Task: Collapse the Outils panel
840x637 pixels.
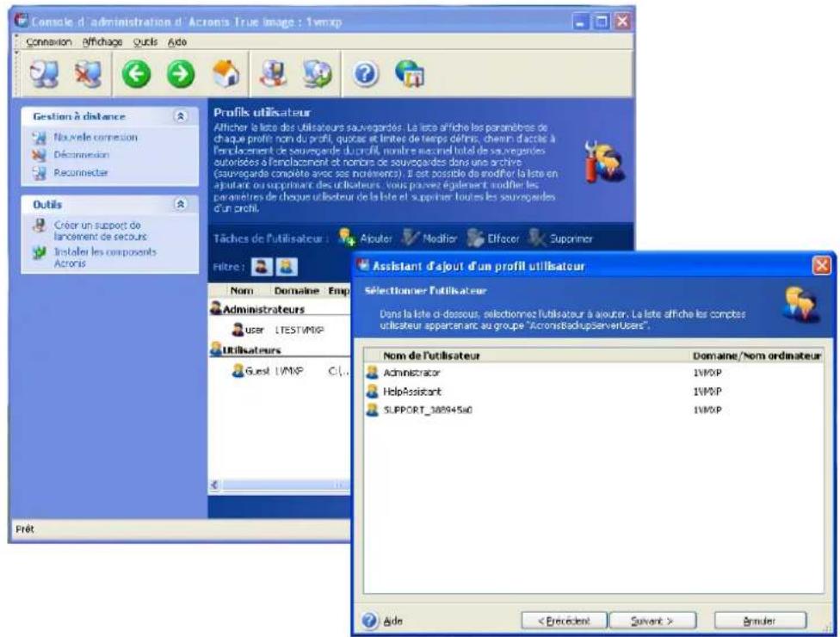Action: (181, 204)
